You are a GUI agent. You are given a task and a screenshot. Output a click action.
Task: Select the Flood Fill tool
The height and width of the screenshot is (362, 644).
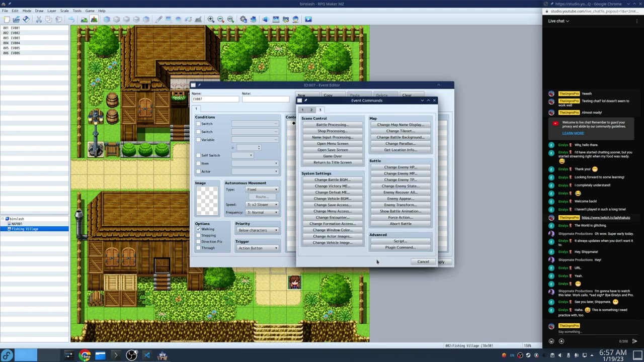point(188,19)
